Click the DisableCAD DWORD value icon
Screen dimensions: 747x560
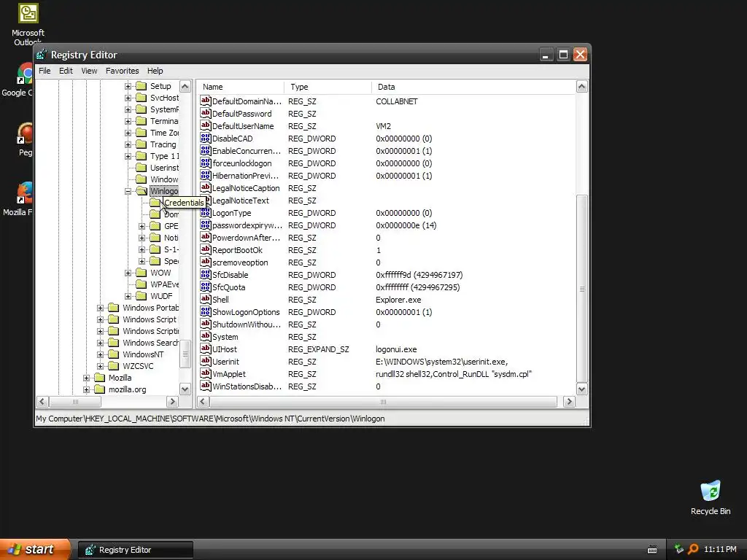205,138
